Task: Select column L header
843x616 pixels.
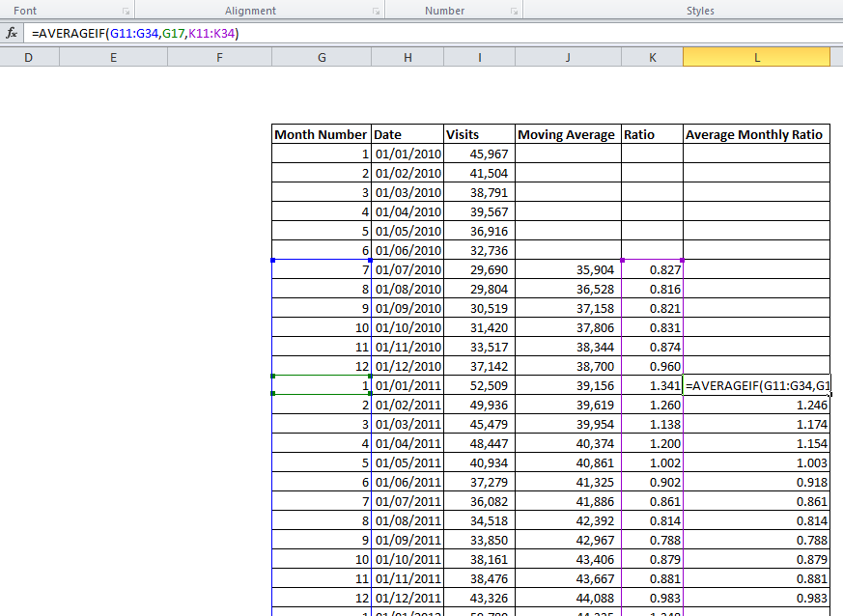Action: pos(756,58)
